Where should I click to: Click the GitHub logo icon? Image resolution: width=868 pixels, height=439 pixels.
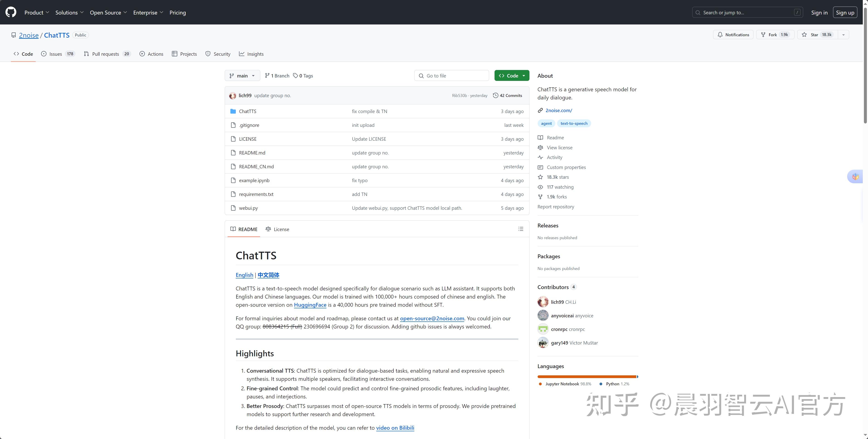(x=11, y=12)
